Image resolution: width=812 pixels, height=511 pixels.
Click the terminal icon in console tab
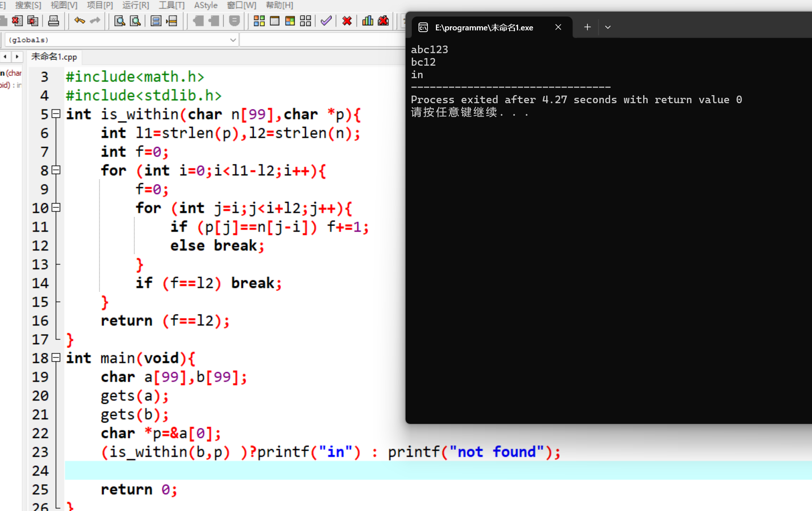pos(423,28)
